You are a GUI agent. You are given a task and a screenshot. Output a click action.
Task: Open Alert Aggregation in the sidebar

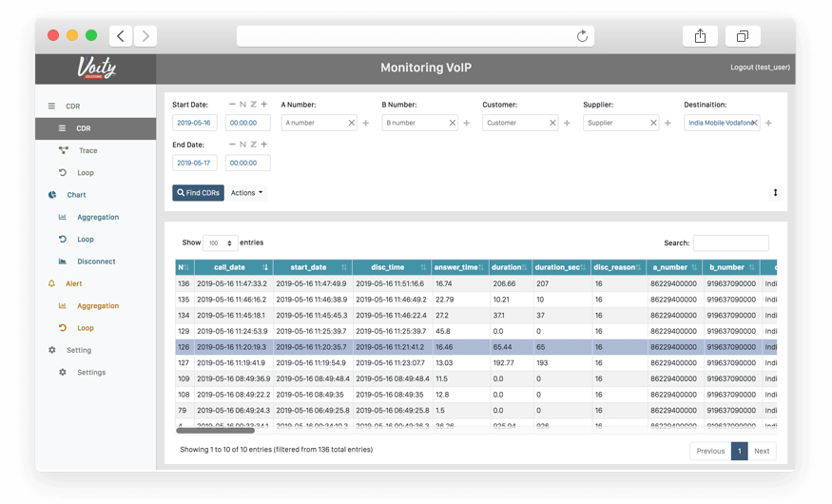click(x=98, y=306)
